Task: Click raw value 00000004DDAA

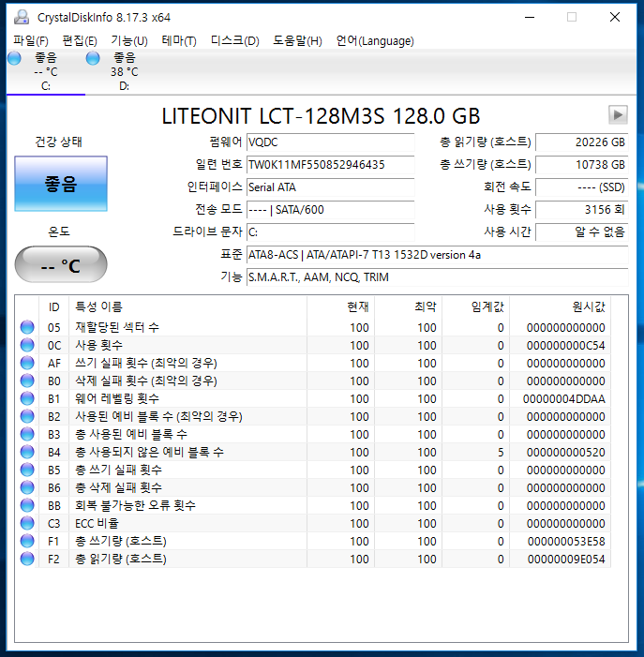Action: coord(564,399)
